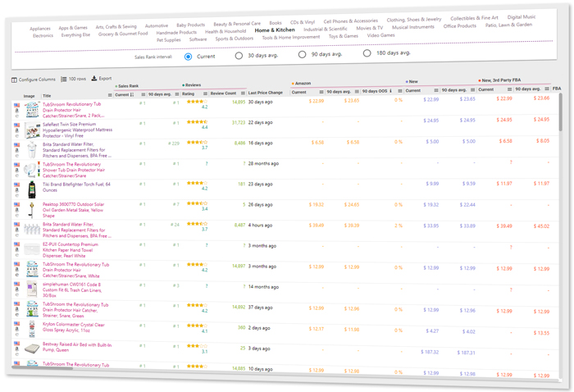Click the $ 19.32 Amazon current price
This screenshot has height=392, width=574.
click(x=317, y=204)
